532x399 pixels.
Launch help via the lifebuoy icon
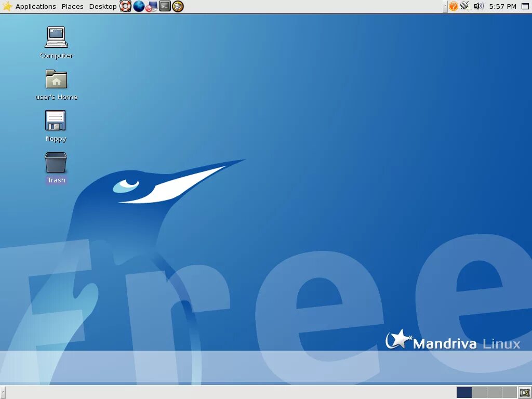pos(125,6)
